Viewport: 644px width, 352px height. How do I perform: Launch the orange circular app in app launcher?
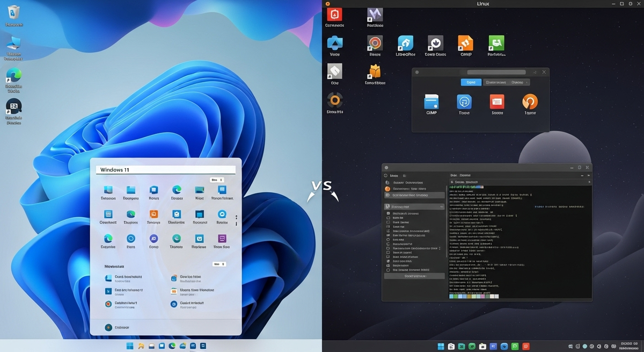(530, 102)
